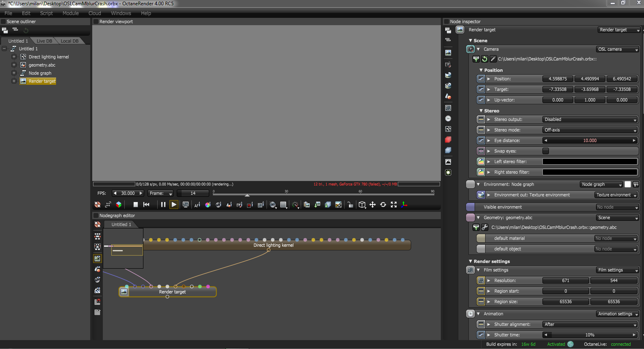
Task: Enable the move gizmo tool
Action: [x=373, y=205]
